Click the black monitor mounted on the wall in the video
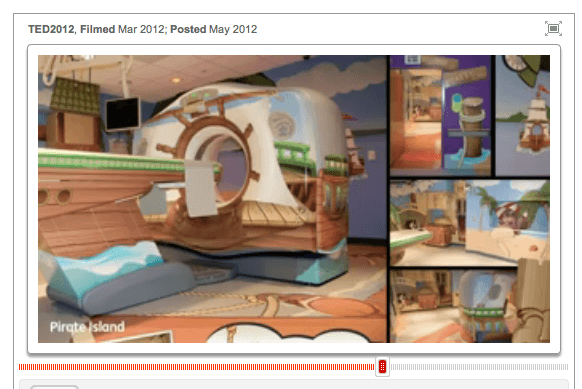 [122, 114]
